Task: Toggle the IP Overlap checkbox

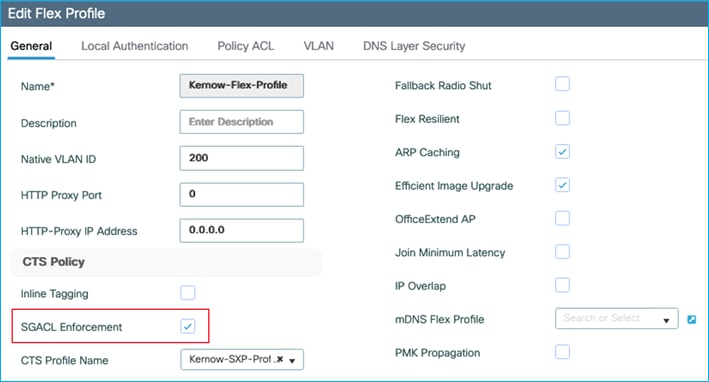Action: 562,285
